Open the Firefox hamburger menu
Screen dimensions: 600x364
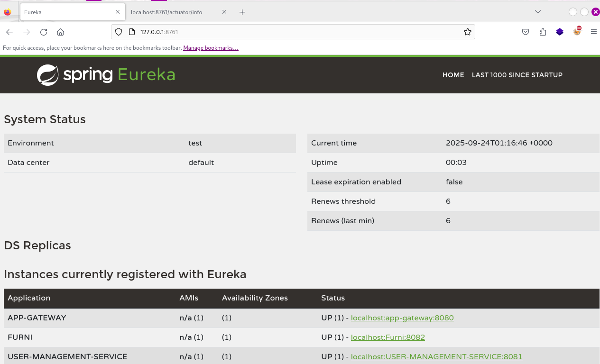(x=594, y=32)
